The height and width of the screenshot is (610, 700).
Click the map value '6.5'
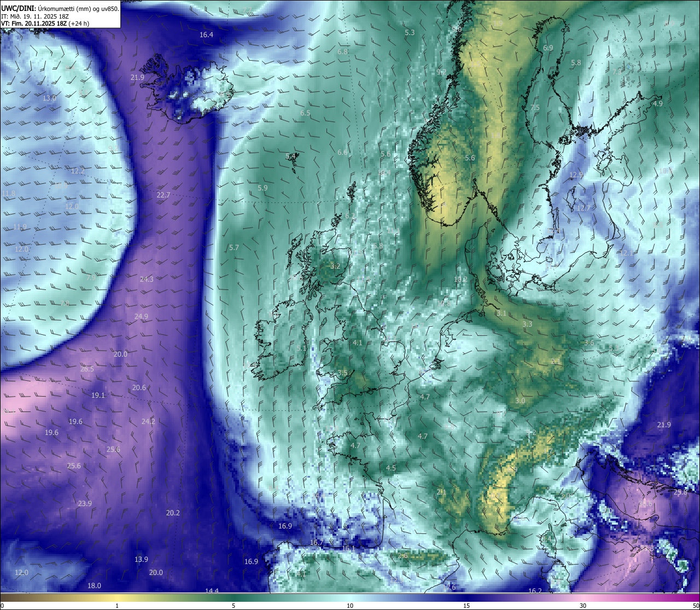(305, 113)
